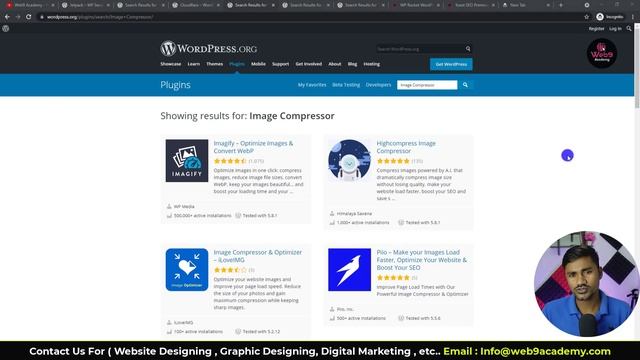Screen dimensions: 640x360
Task: Open My Favorites in plugins bar
Action: click(312, 85)
